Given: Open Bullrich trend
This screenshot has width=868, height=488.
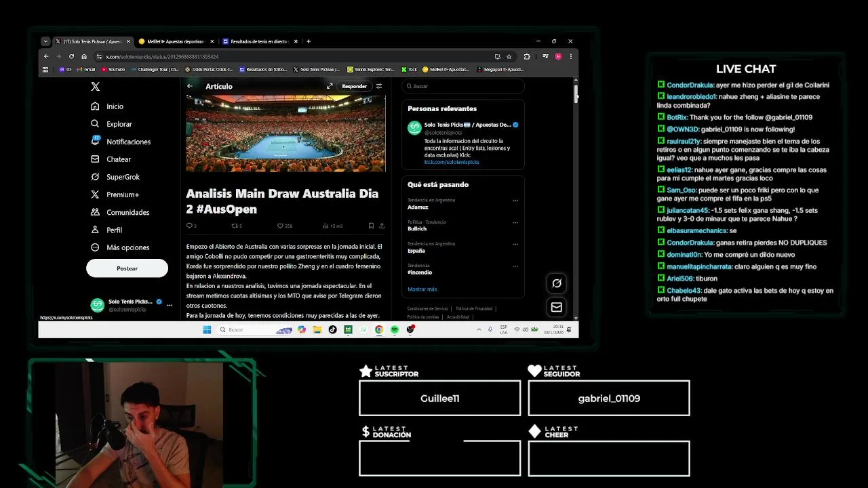Looking at the screenshot, I should (x=417, y=229).
